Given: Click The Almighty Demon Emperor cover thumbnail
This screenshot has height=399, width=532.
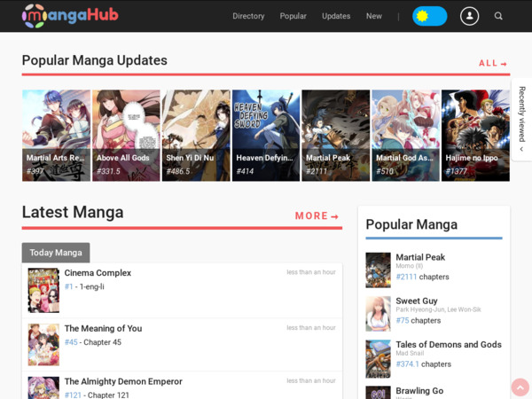Looking at the screenshot, I should (x=43, y=387).
